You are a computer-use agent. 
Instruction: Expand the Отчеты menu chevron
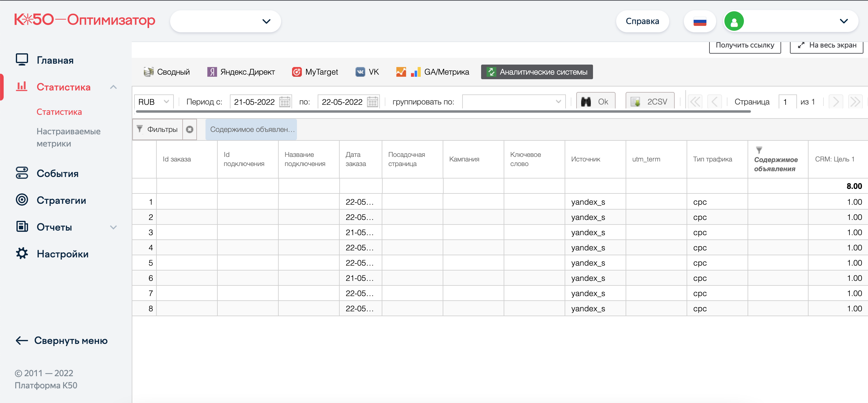point(113,227)
